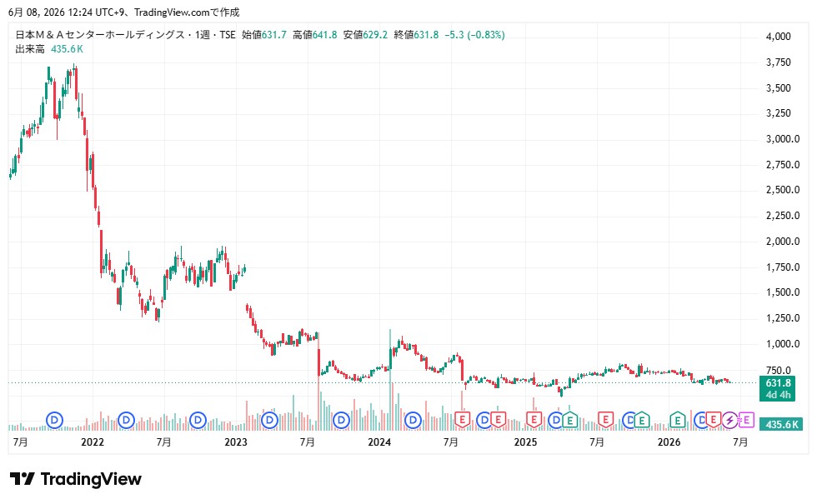The height and width of the screenshot is (504, 817).
Task: Click the 2,000.0 price axis label
Action: point(783,242)
